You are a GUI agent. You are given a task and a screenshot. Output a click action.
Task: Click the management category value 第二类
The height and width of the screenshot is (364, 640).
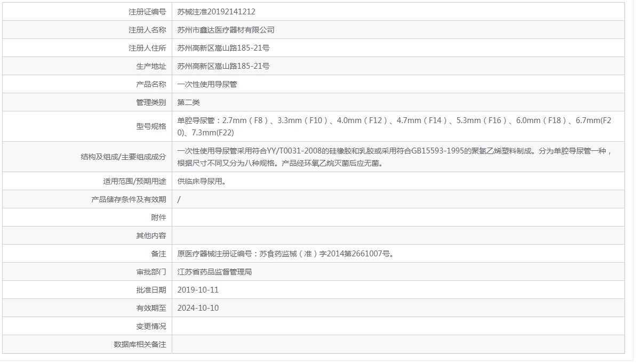click(189, 102)
